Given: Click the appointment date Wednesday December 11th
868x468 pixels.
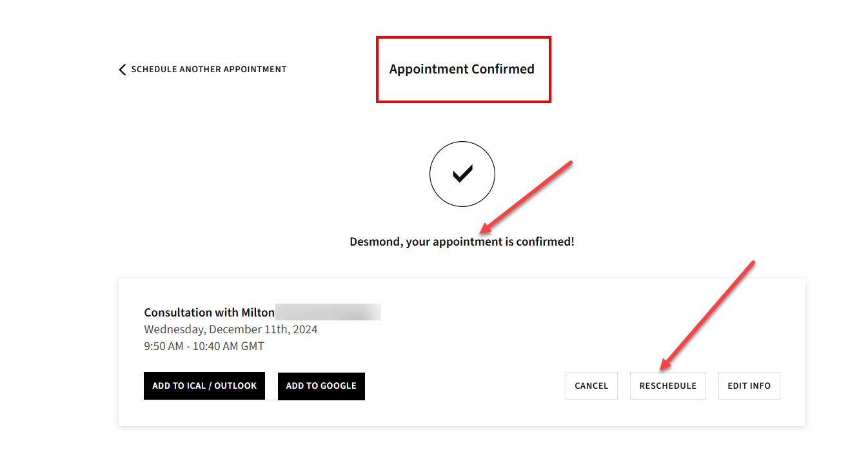Looking at the screenshot, I should (x=230, y=329).
